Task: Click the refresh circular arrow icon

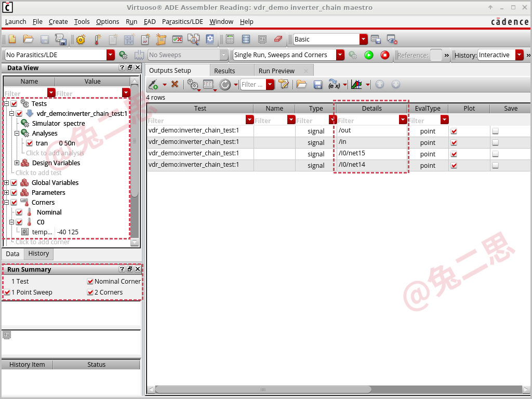Action: (225, 85)
